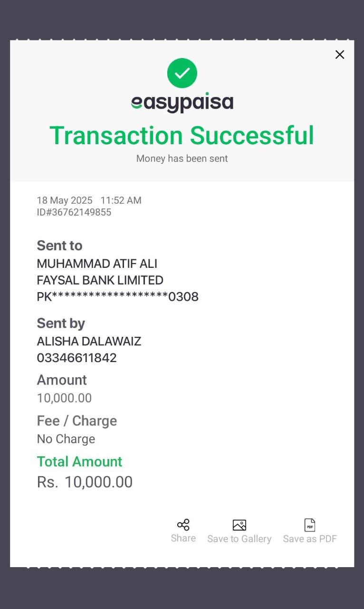This screenshot has width=364, height=609.
Task: Select sender name ALISHA DALAWAIZ
Action: point(89,341)
